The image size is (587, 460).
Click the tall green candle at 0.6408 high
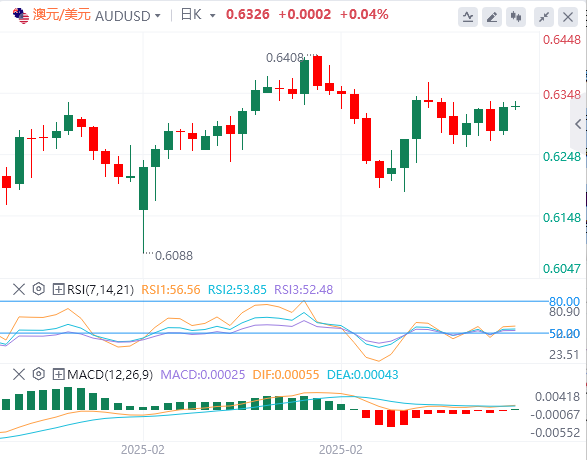pyautogui.click(x=305, y=77)
